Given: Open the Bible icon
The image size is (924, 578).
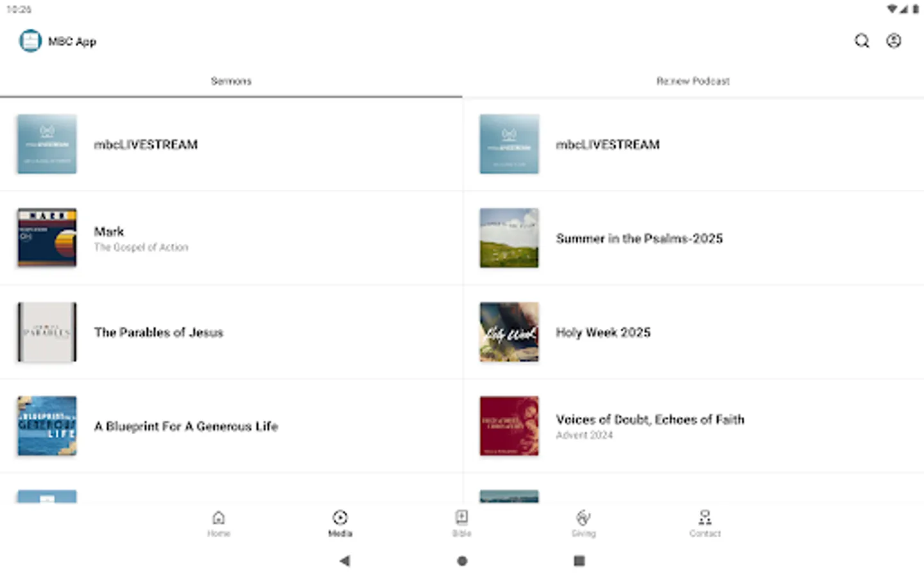Looking at the screenshot, I should pyautogui.click(x=462, y=523).
